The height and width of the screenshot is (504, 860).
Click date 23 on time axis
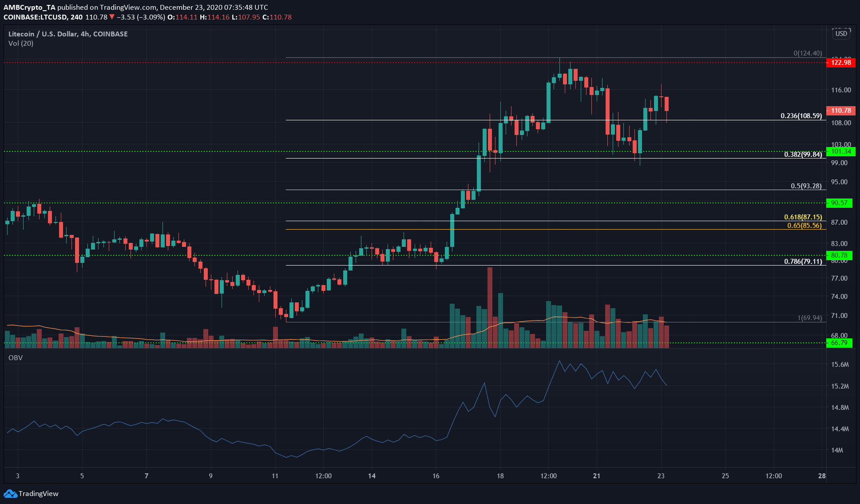661,476
